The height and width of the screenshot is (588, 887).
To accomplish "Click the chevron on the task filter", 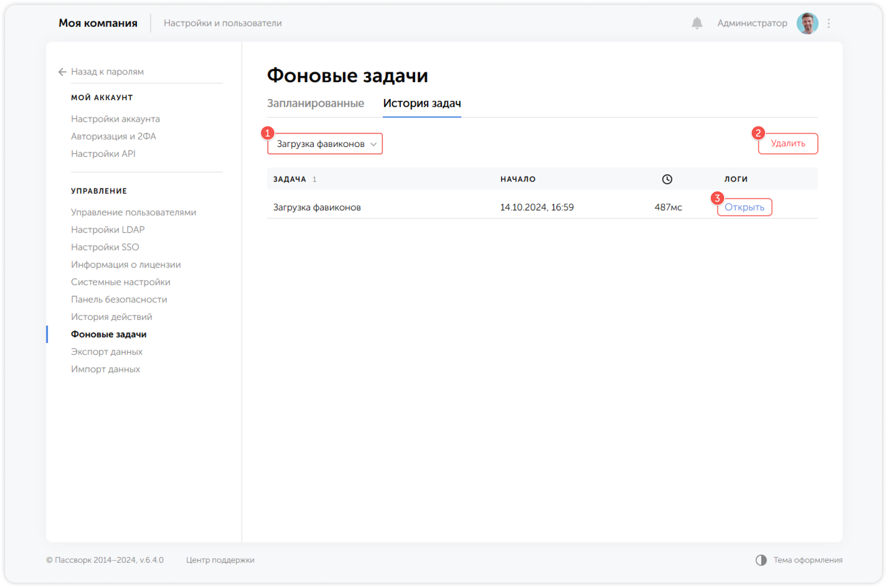I will click(x=375, y=144).
